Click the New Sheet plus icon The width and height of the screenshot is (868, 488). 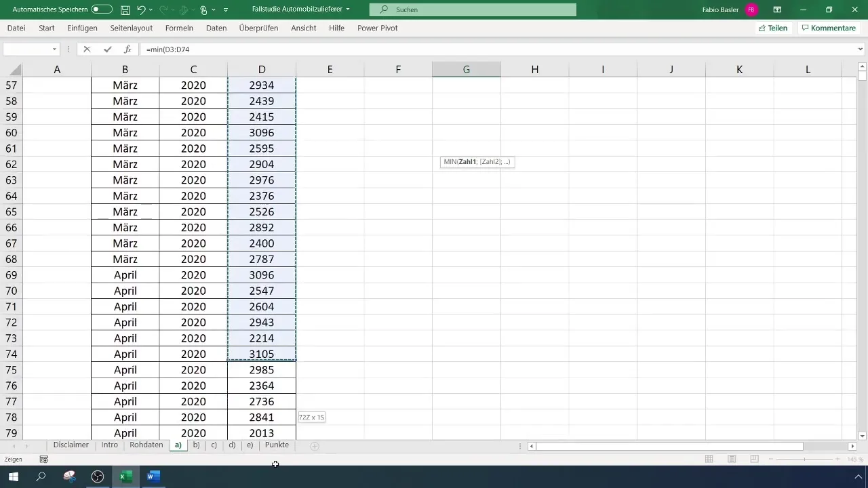click(314, 445)
